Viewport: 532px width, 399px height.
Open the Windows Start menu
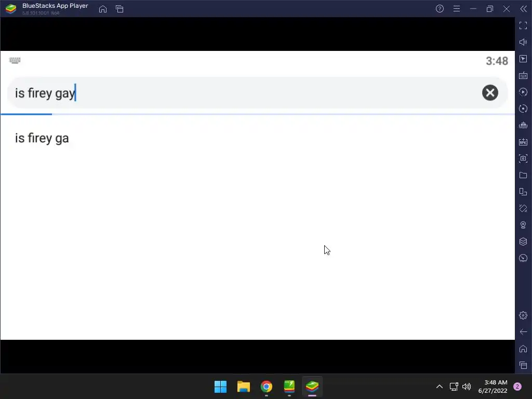[x=220, y=387]
